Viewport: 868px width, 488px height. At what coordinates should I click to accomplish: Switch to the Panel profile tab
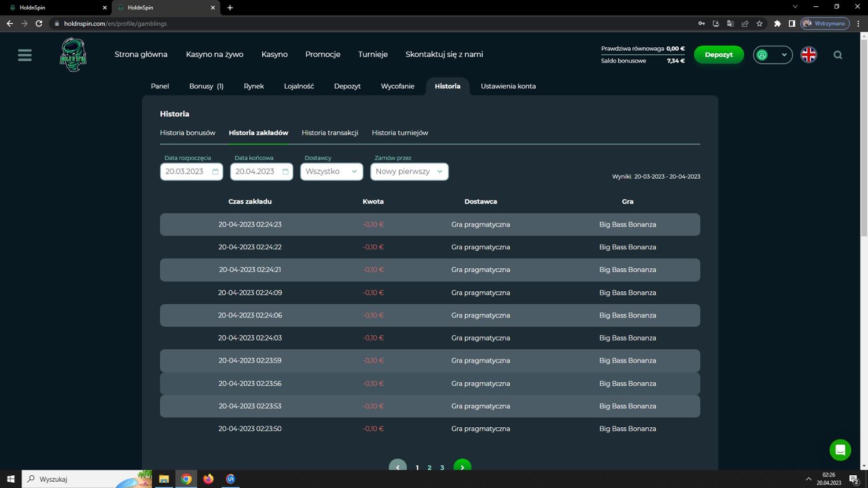(x=160, y=86)
